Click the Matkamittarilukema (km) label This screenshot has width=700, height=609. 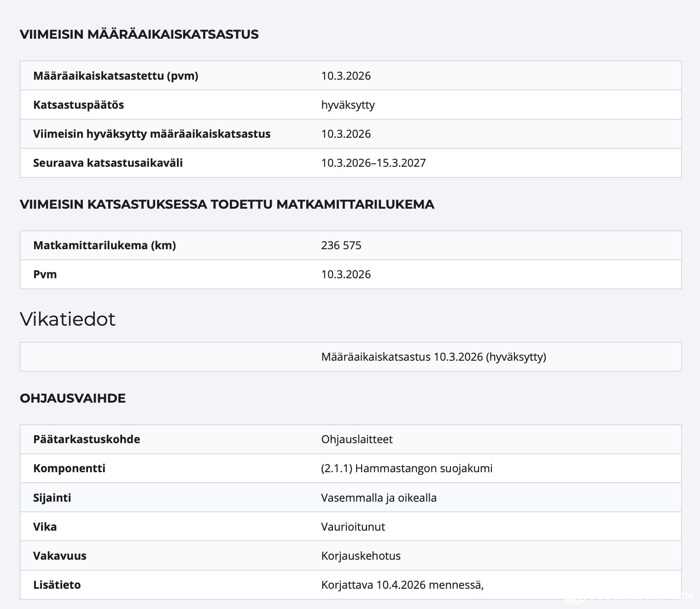tap(105, 246)
